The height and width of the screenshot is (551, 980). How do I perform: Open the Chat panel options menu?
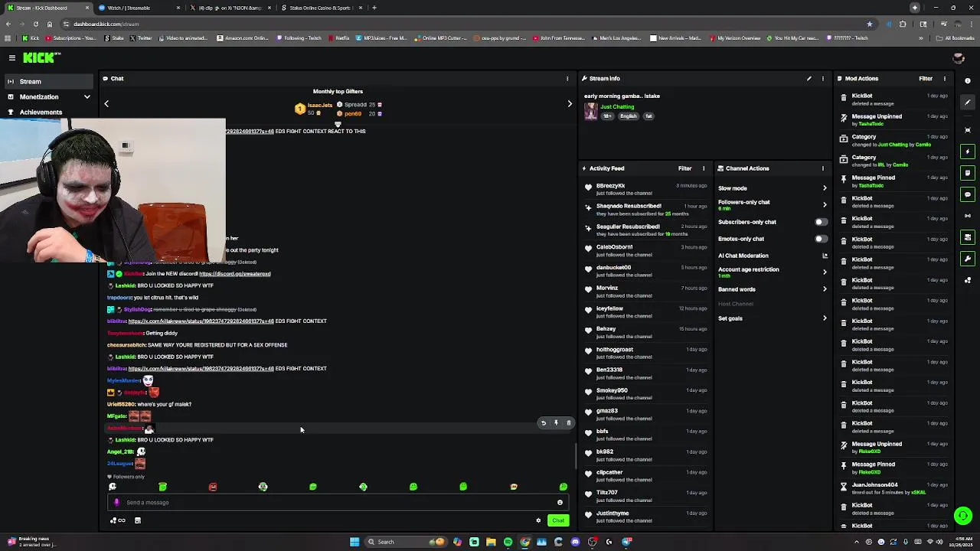point(567,78)
